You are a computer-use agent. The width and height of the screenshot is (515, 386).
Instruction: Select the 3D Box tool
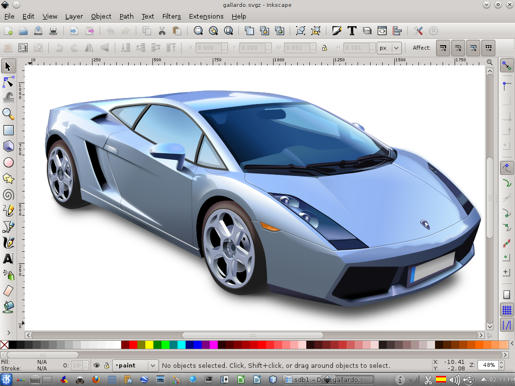click(8, 146)
